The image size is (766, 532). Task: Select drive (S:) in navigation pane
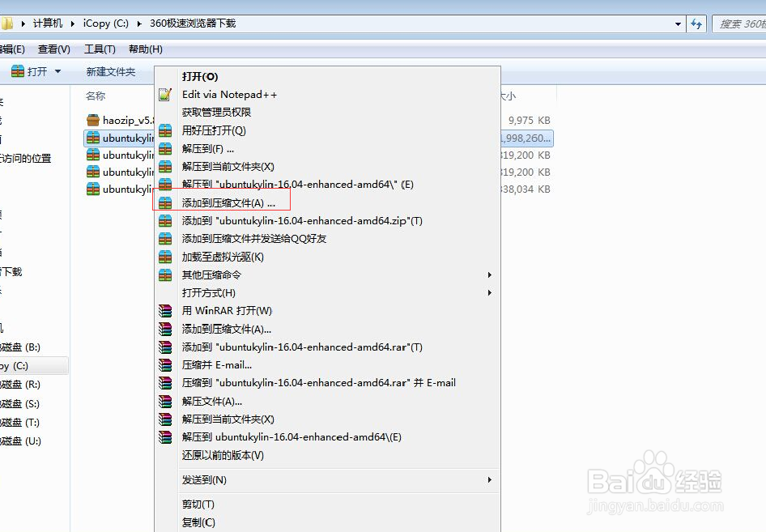(x=20, y=404)
